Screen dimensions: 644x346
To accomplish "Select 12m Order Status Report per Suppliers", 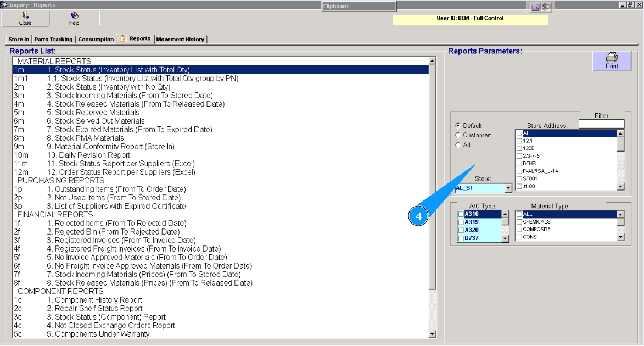I will pos(221,172).
